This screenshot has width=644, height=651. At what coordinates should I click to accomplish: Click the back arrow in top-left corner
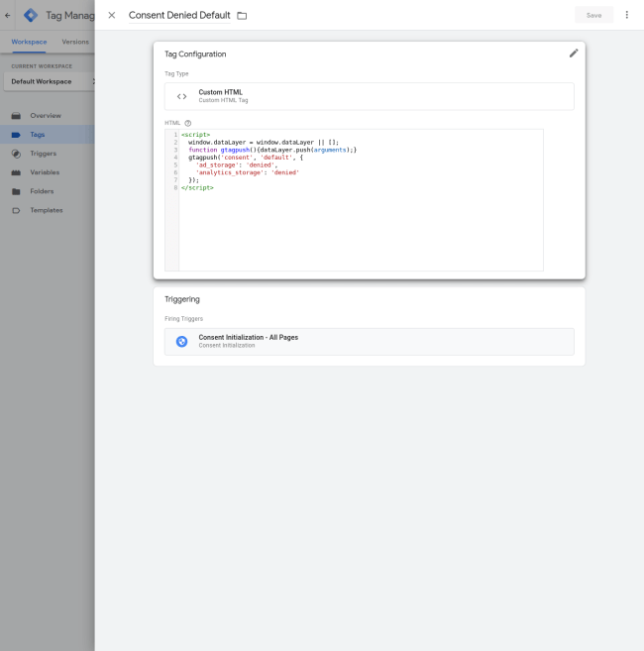coord(8,15)
